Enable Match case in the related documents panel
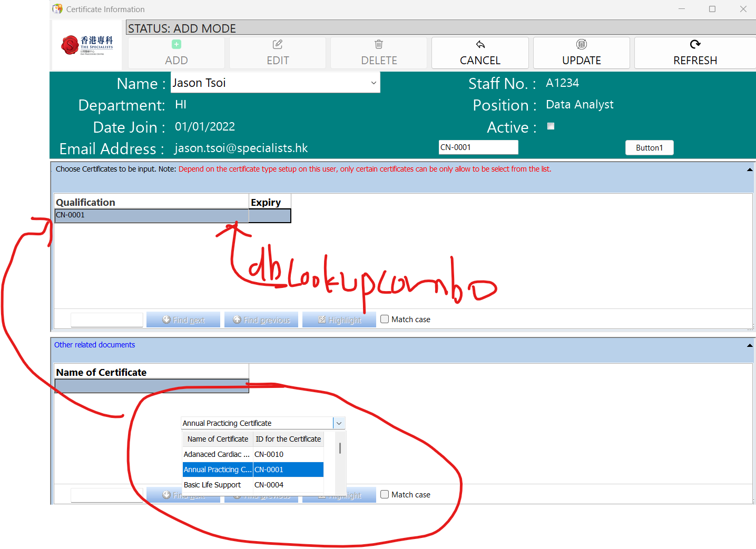This screenshot has height=549, width=756. click(385, 494)
